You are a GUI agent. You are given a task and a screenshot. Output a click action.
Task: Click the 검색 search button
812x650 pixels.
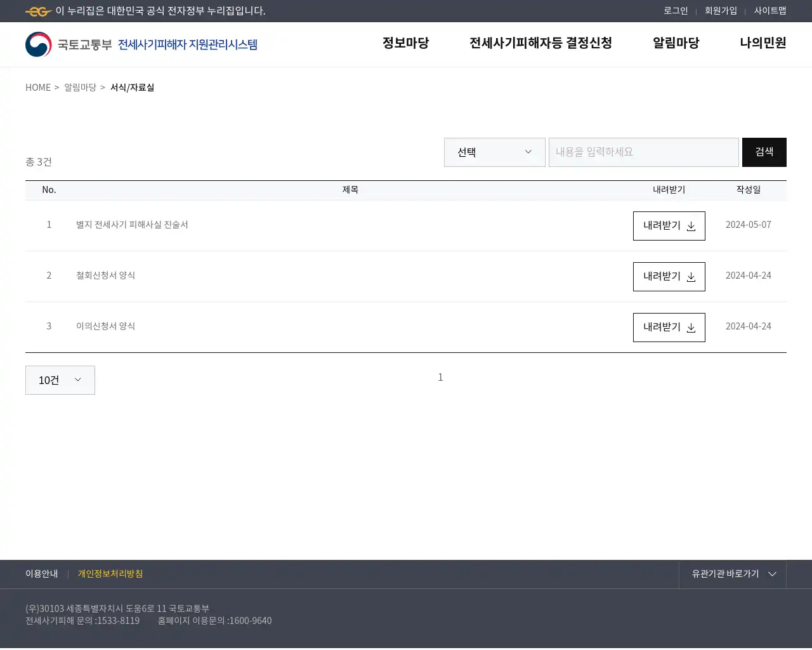click(764, 152)
